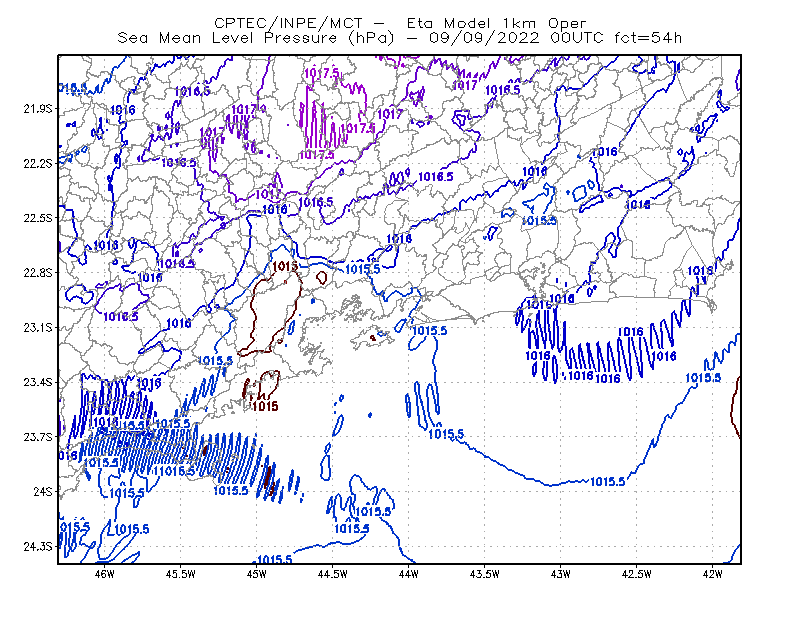Click the Sea Mean Level Pressure subtitle

coord(399,38)
